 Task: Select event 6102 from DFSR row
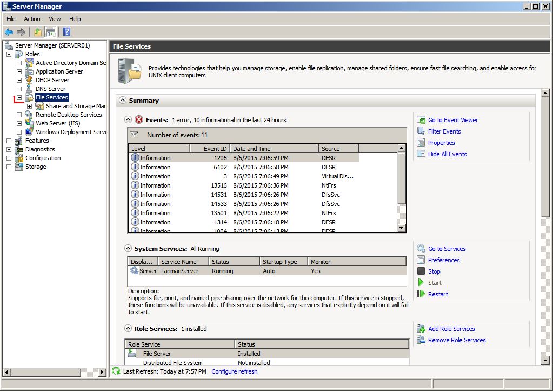[244, 167]
